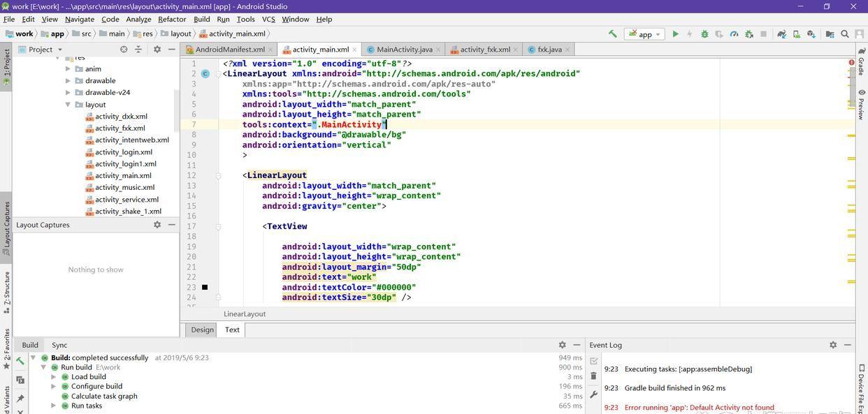Screen dimensions: 868x414
Task: Hide the Event Log panel with minus icon
Action: click(x=848, y=345)
